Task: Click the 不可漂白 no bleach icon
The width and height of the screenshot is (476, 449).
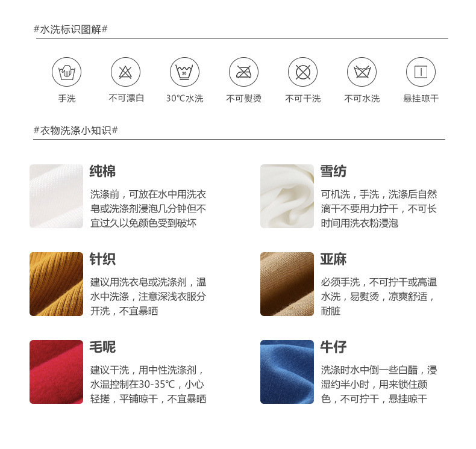Action: (x=125, y=72)
